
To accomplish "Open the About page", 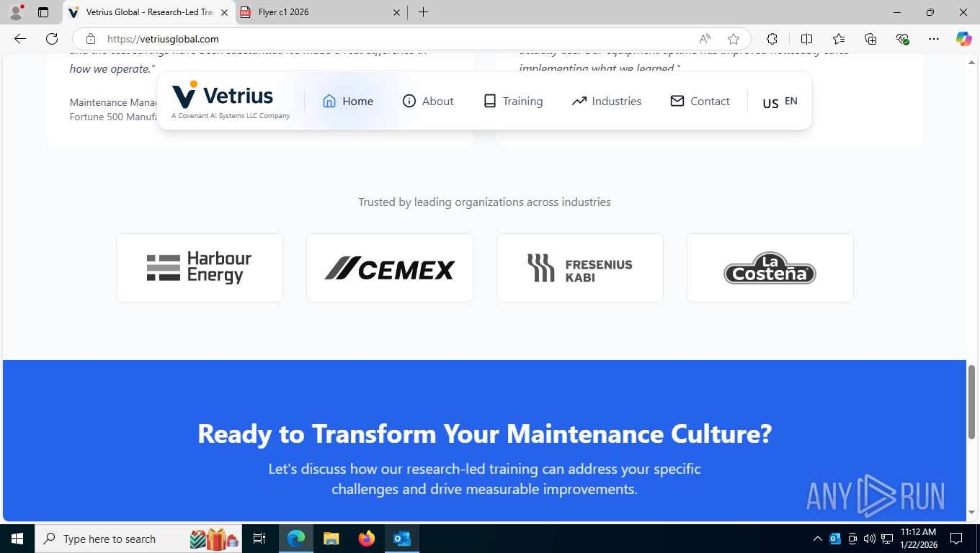I will coord(428,101).
